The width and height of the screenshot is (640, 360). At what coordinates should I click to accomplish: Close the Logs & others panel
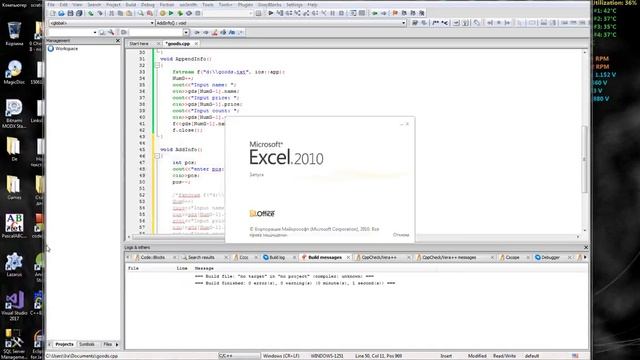point(586,247)
